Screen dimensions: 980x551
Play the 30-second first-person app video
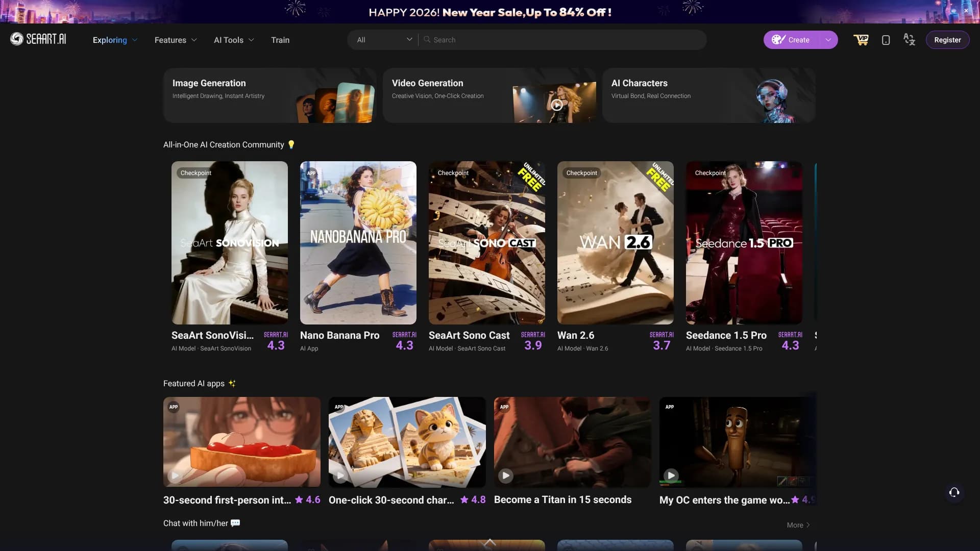coord(175,475)
